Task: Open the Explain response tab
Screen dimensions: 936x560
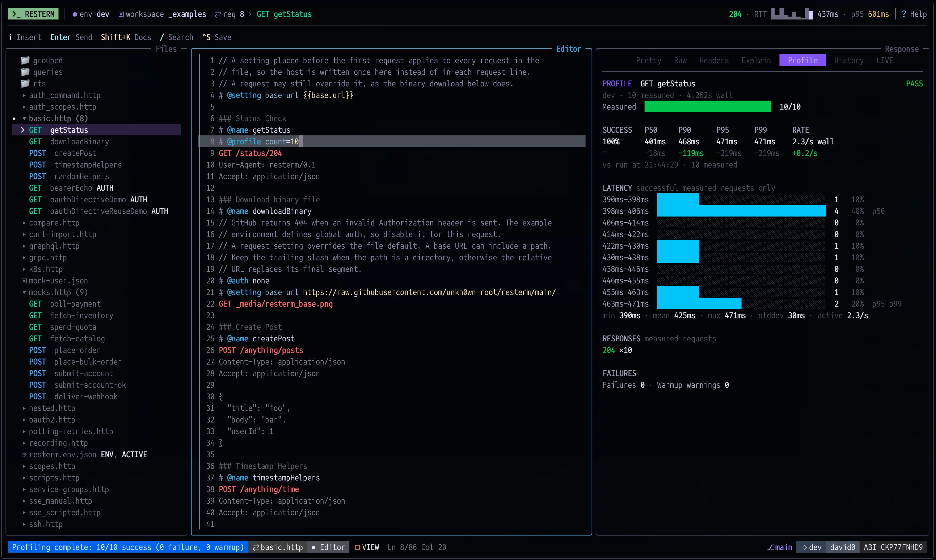Action: 756,60
